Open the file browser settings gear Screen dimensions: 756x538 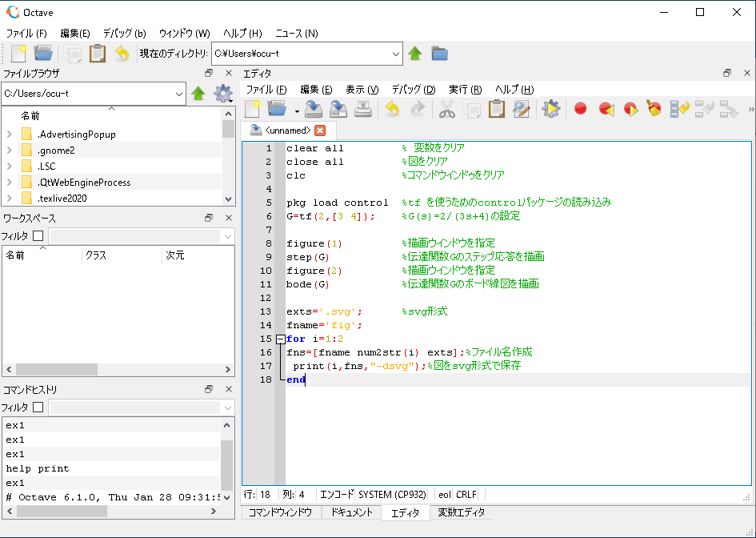223,93
